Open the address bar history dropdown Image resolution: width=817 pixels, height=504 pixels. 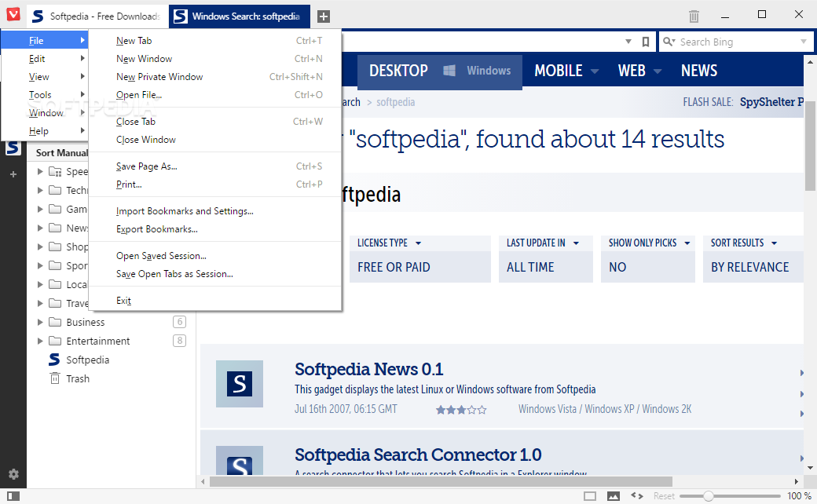(x=628, y=42)
